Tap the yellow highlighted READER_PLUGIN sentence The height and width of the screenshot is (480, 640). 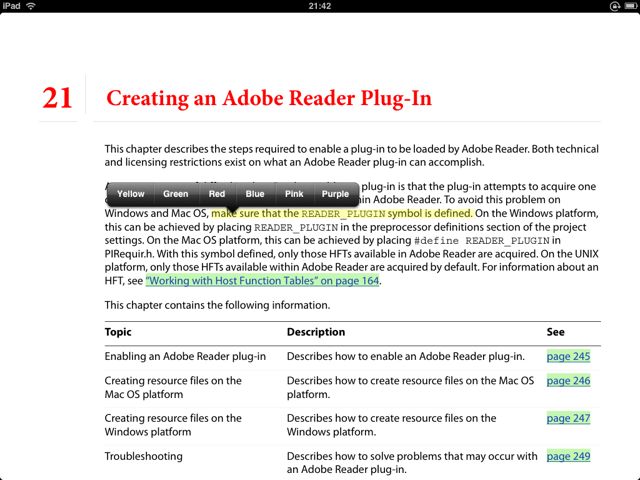tap(342, 213)
